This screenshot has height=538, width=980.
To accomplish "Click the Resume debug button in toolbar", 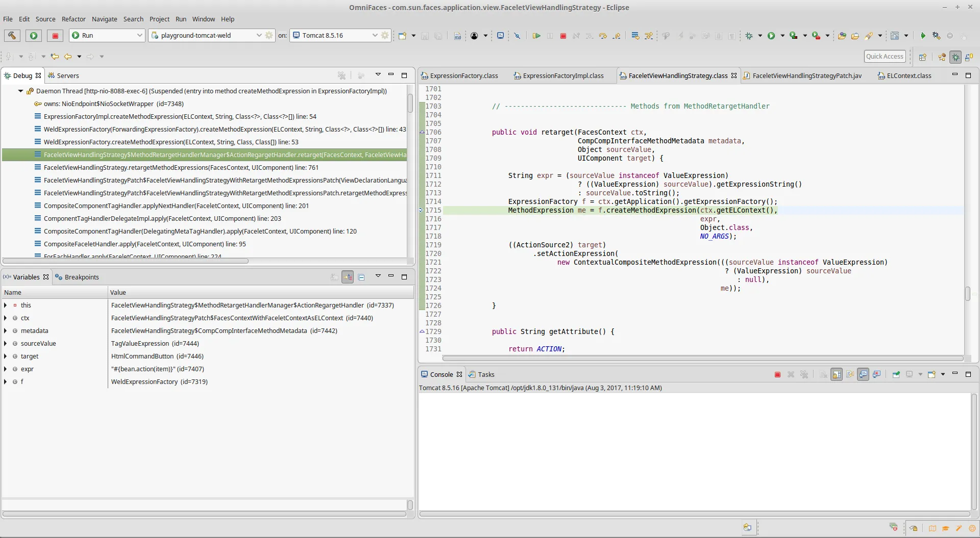I will click(x=536, y=36).
